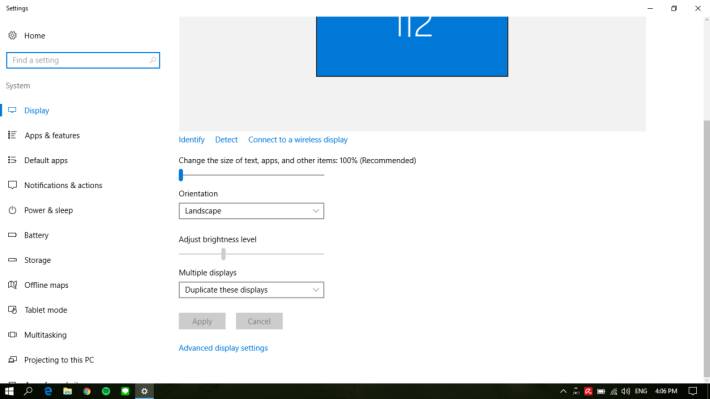The image size is (710, 399).
Task: Click the Offline maps map icon
Action: [x=12, y=285]
